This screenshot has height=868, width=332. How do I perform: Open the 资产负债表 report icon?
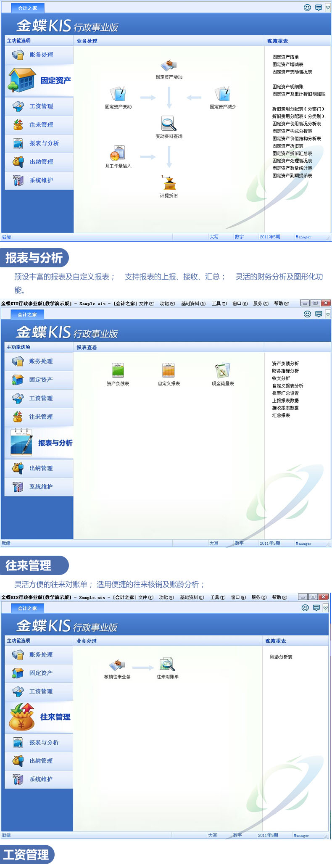118,370
